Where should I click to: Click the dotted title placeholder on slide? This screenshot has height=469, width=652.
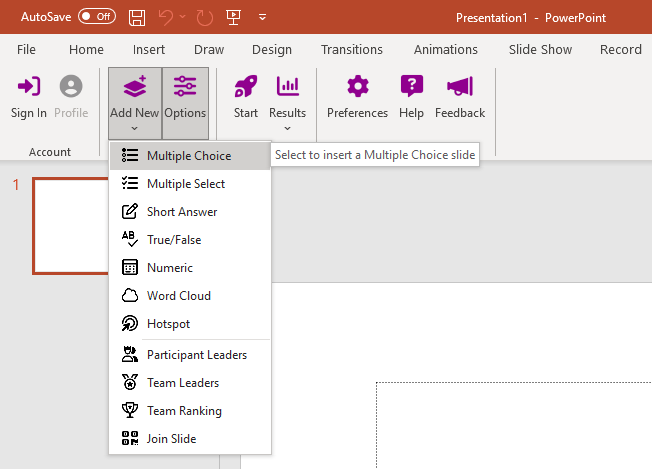point(514,425)
